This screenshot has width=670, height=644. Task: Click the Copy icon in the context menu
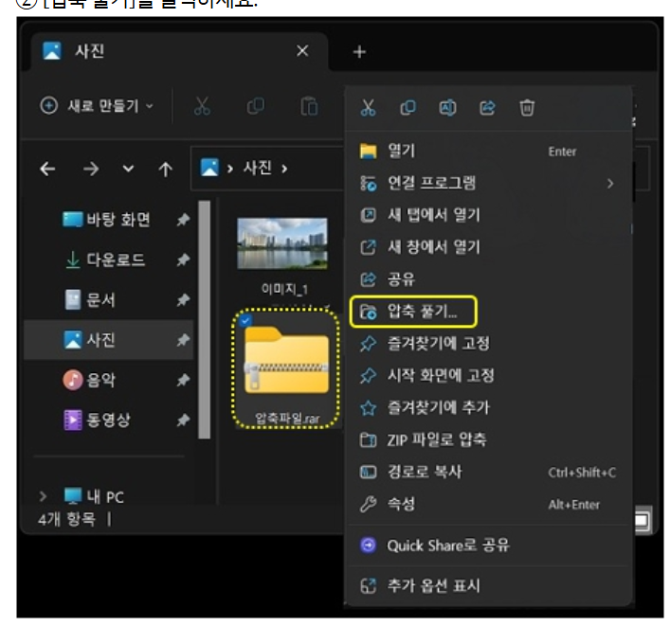407,108
